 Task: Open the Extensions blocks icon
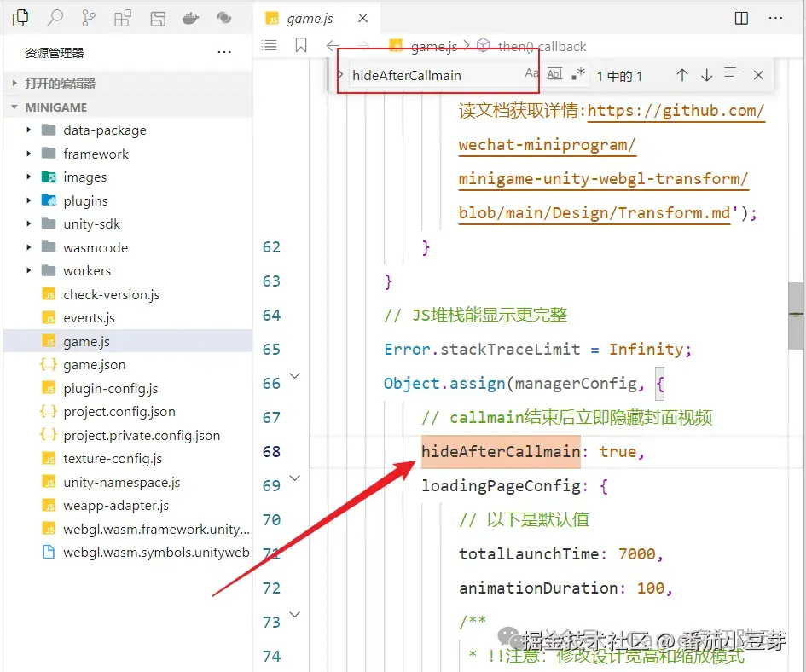coord(123,19)
